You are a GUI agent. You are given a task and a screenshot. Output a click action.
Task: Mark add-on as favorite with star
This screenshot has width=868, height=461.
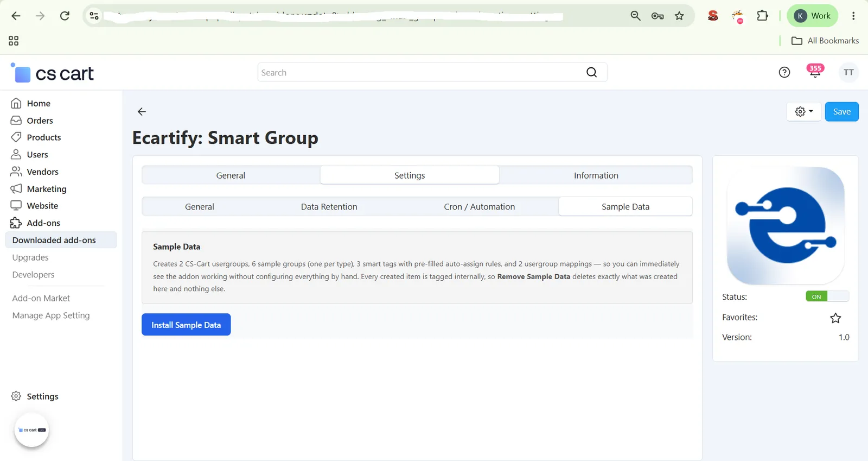pyautogui.click(x=835, y=318)
